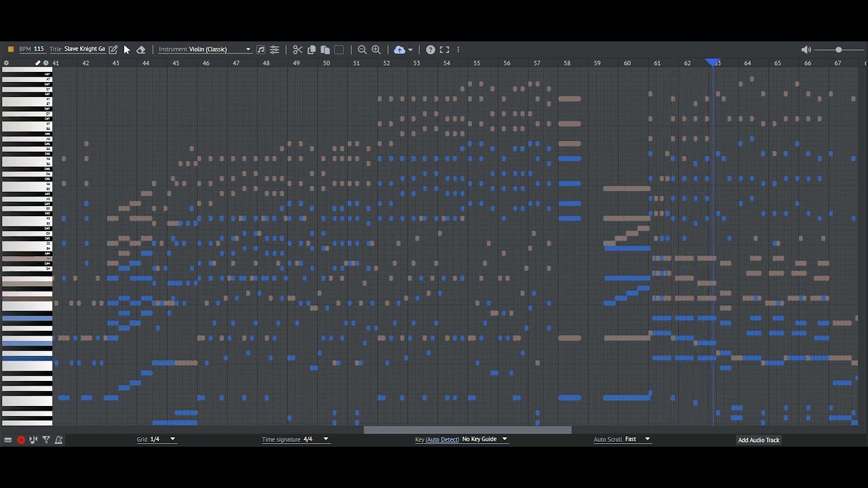This screenshot has width=868, height=488.
Task: Click the settings gear above piano keys
Action: tap(6, 63)
